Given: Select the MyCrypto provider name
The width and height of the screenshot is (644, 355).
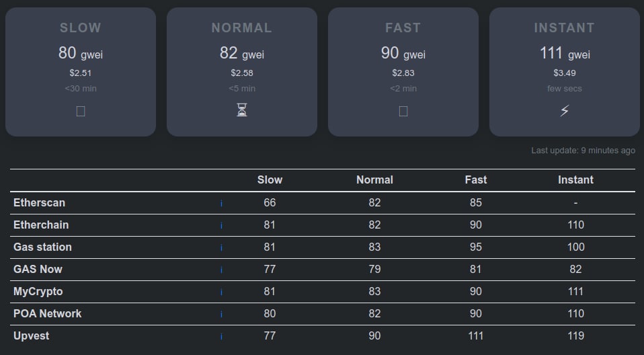Looking at the screenshot, I should tap(38, 292).
